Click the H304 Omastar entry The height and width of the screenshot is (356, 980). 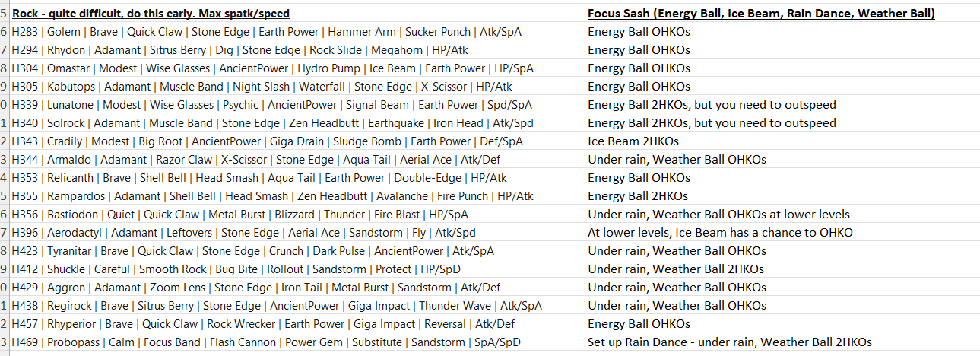pos(297,68)
